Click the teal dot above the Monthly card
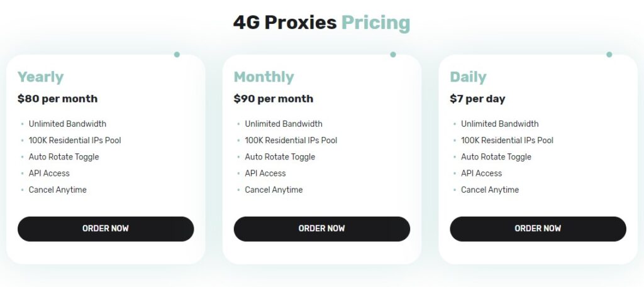This screenshot has height=287, width=644. click(393, 55)
